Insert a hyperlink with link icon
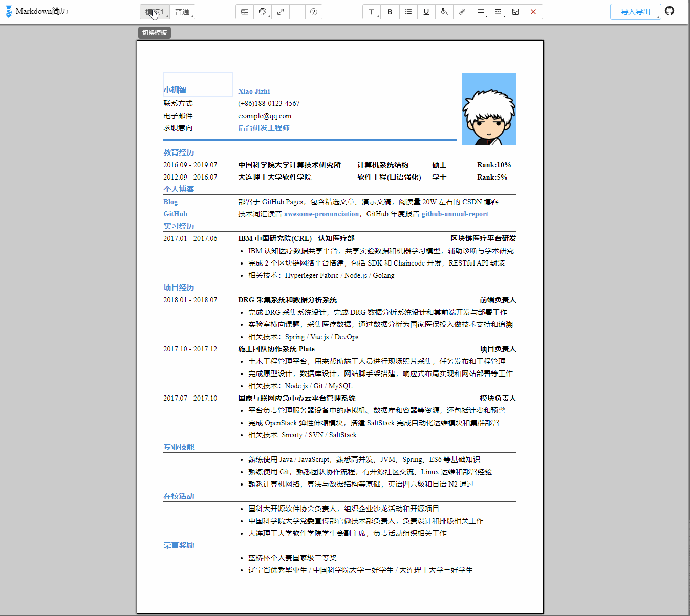 462,12
